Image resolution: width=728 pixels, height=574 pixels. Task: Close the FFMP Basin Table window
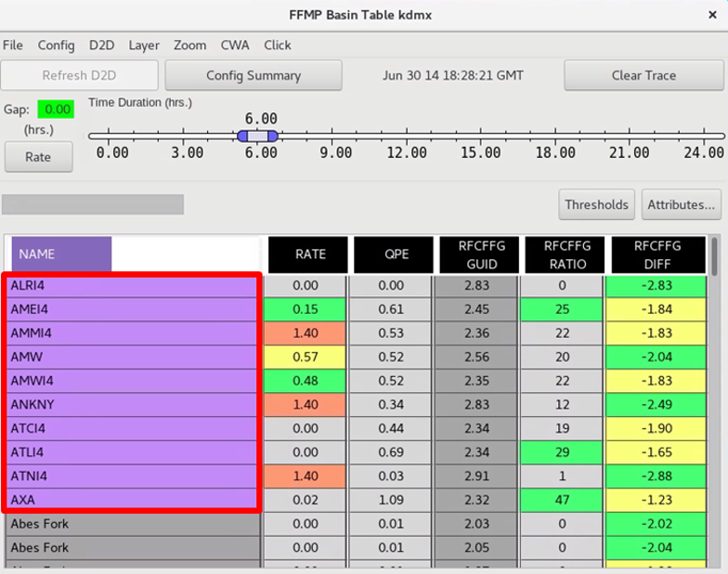(713, 15)
